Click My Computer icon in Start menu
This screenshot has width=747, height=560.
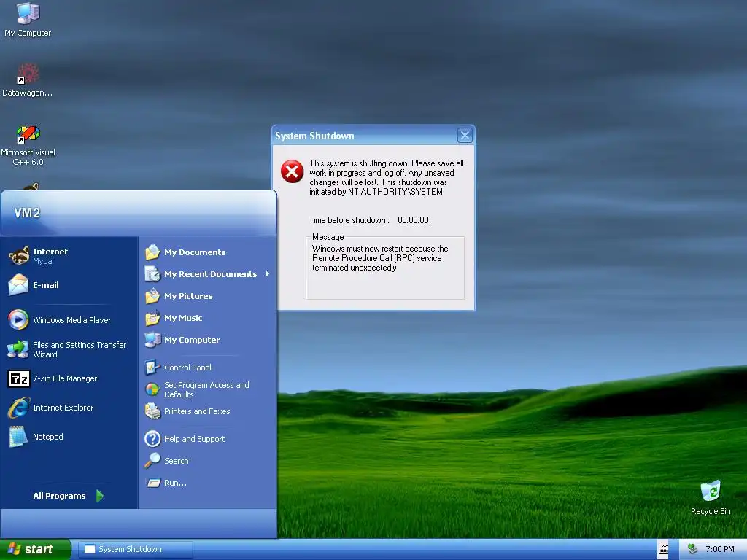(152, 340)
